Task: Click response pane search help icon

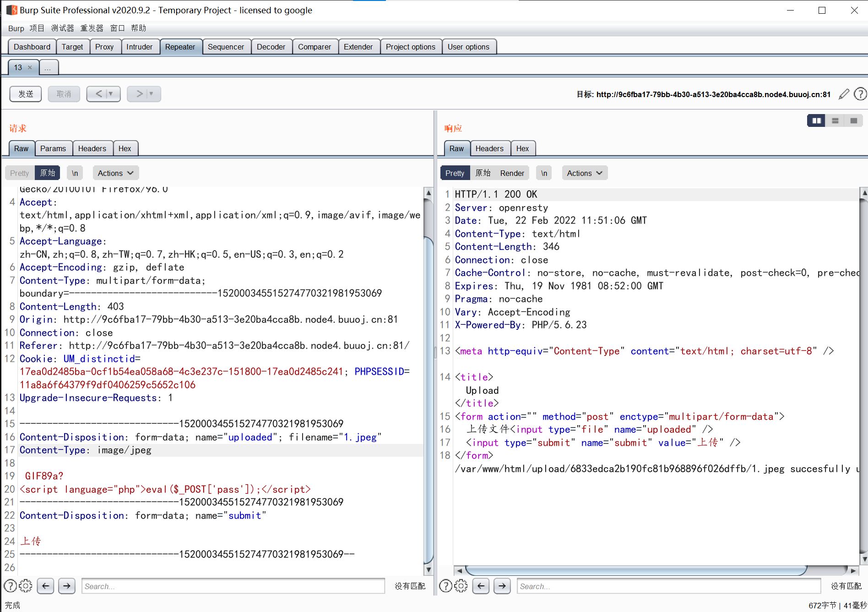Action: click(x=445, y=586)
